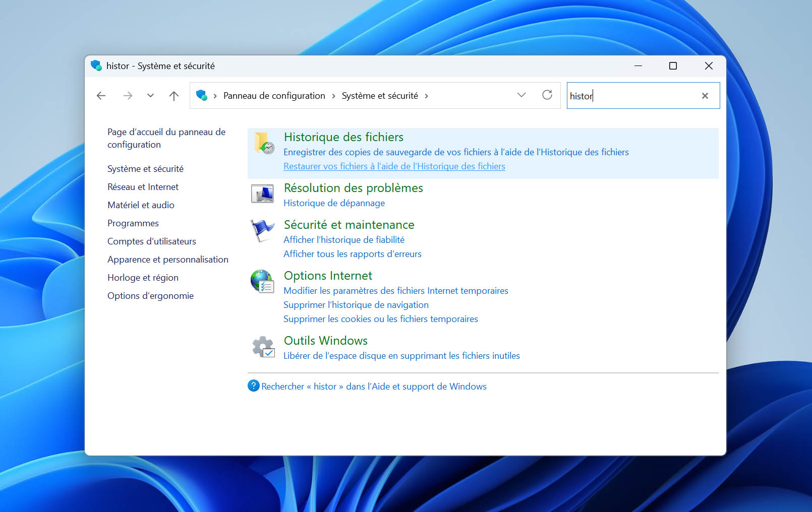
Task: Click the Outils Windows gear icon
Action: [263, 347]
